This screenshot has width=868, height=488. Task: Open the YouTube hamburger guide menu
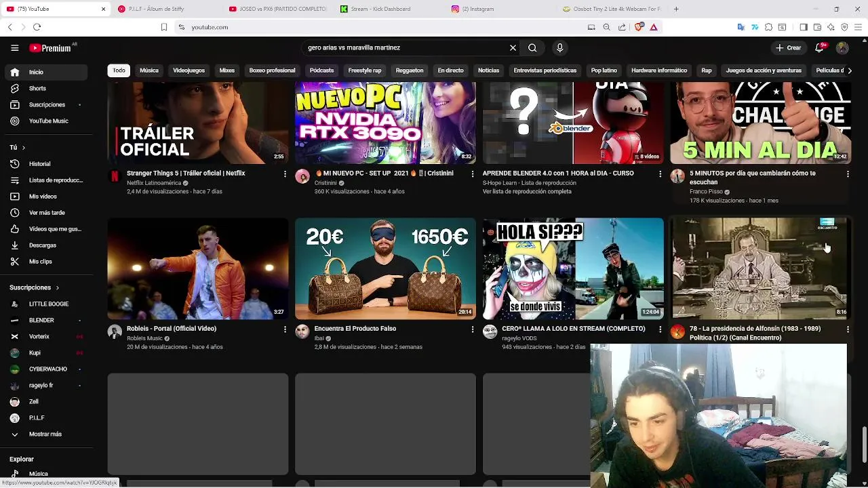15,48
